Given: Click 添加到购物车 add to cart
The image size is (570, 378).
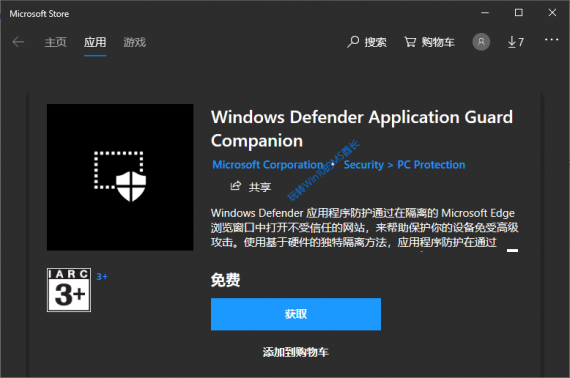Looking at the screenshot, I should 296,352.
